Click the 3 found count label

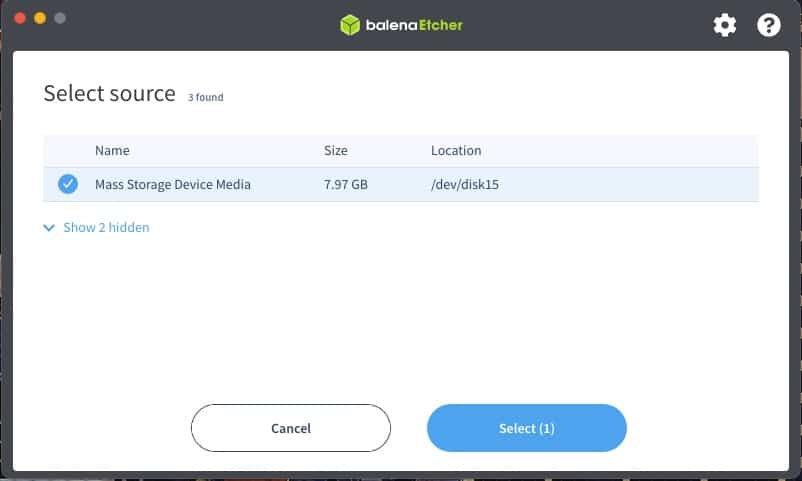(206, 97)
